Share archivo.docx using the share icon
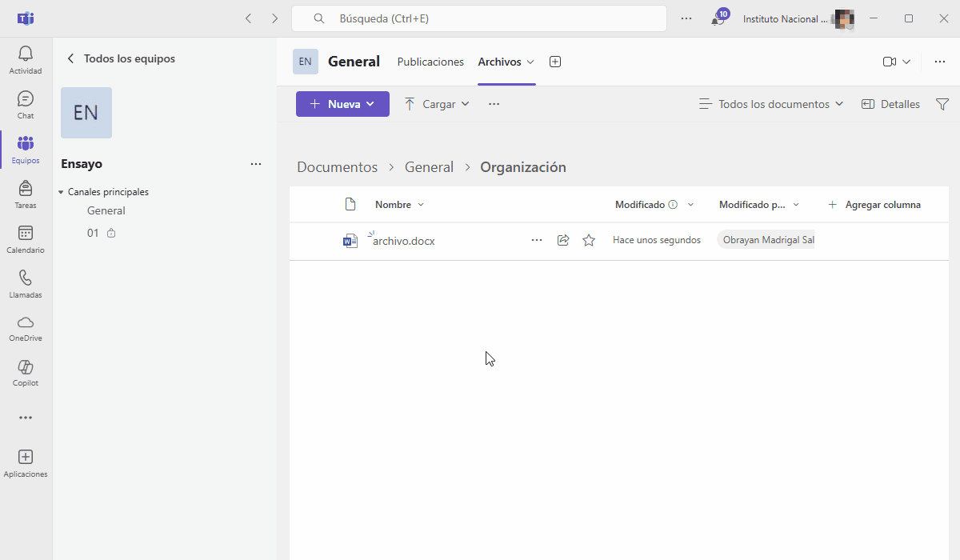The image size is (960, 560). coord(563,240)
